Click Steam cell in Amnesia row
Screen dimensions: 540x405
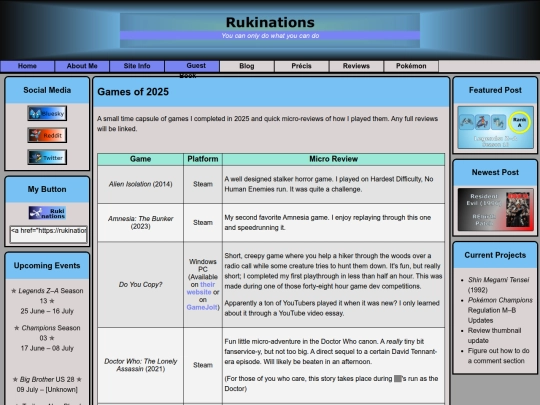[203, 222]
